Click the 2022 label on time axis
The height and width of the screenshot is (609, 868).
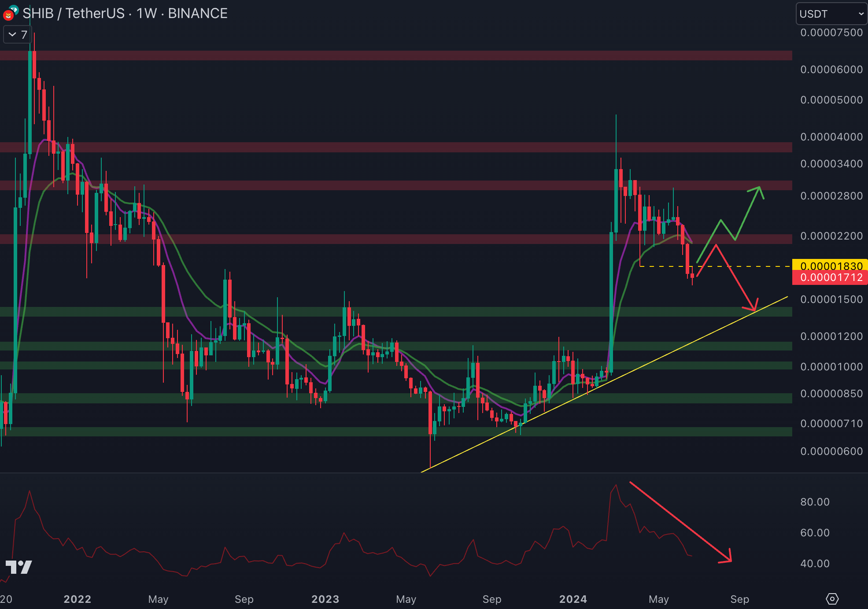coord(77,599)
